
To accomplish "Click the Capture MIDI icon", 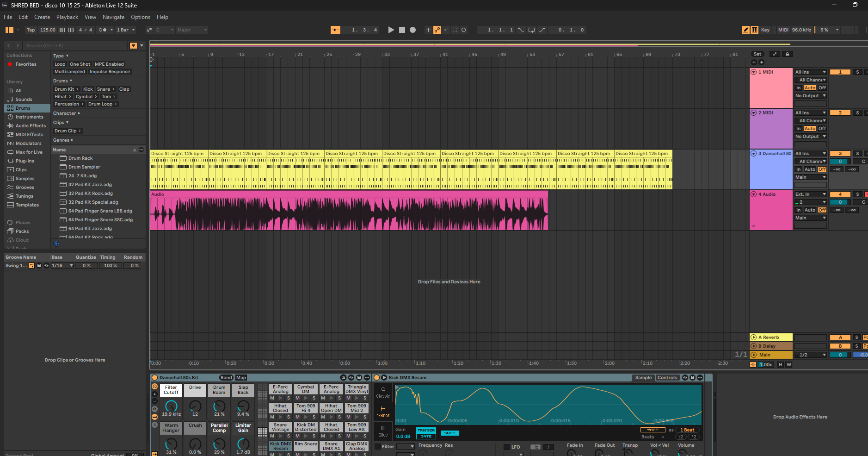I will pos(455,30).
